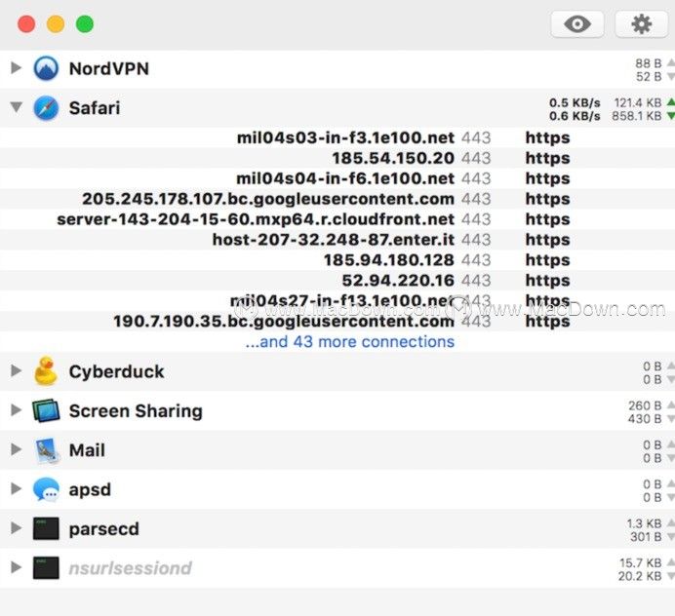Expand the Mail row disclosure triangle
675x616 pixels.
[16, 449]
